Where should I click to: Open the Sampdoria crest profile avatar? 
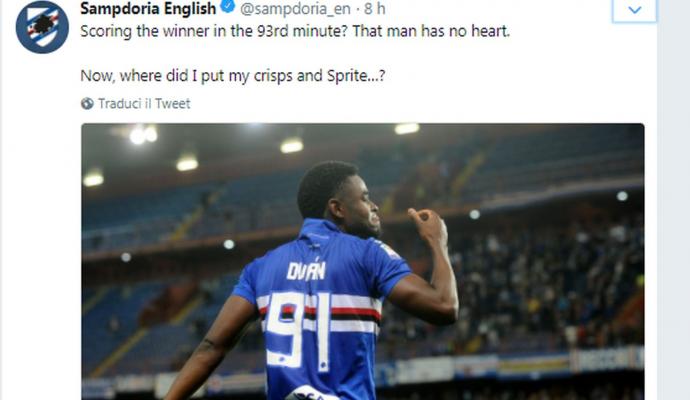tap(42, 27)
